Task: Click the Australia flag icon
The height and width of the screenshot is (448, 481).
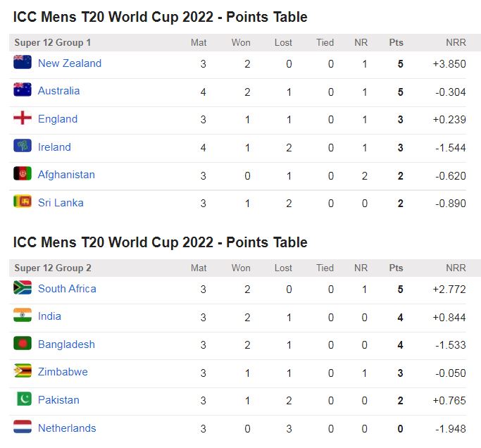Action: click(23, 90)
